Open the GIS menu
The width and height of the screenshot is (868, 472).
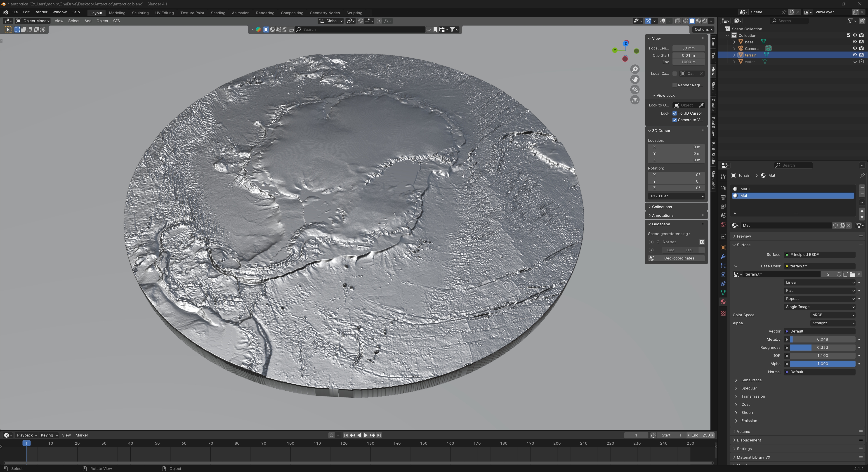[x=116, y=21]
